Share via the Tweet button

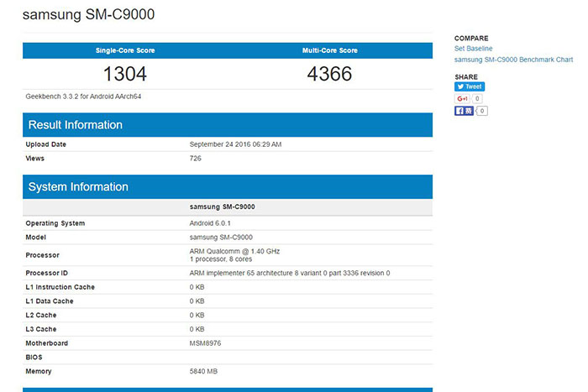coord(470,86)
